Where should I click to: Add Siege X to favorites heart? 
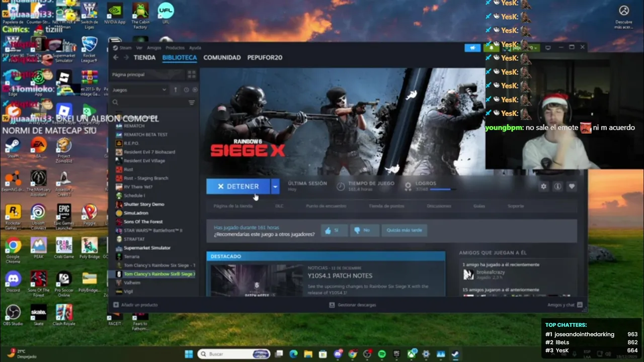tap(572, 186)
